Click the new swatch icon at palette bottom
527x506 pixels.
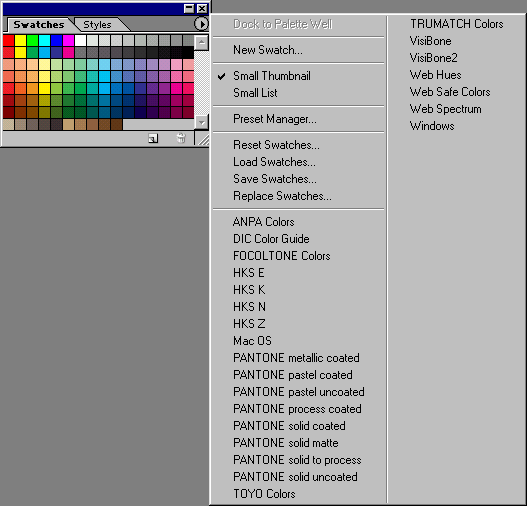153,138
